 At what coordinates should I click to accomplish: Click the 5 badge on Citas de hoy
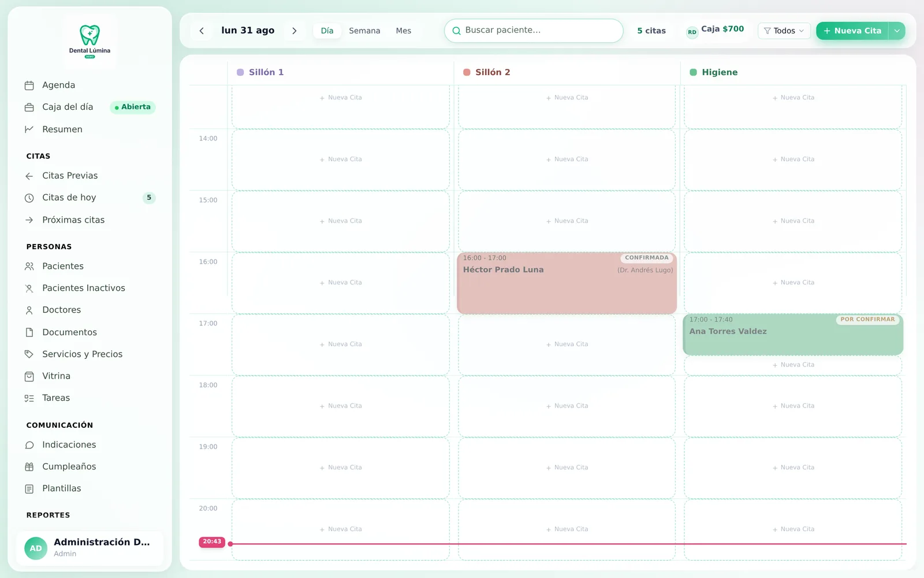pos(149,198)
